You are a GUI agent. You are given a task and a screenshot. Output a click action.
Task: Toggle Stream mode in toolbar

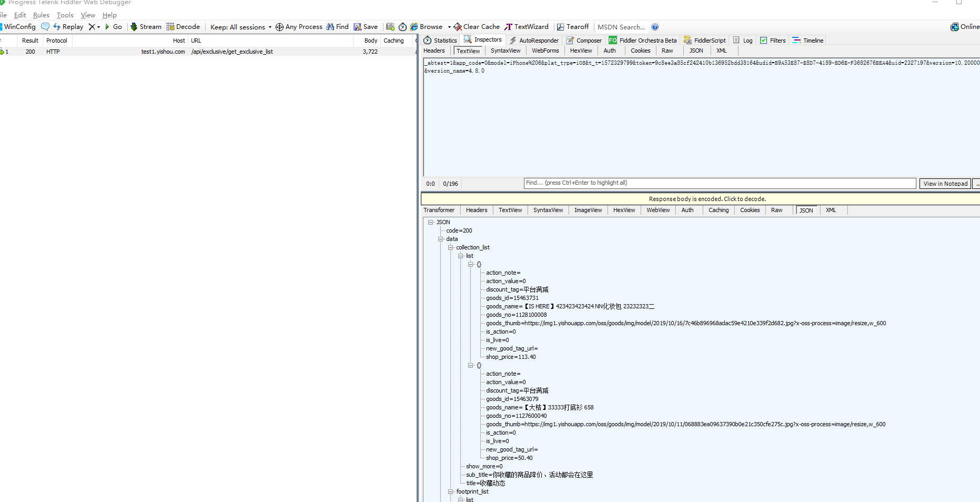(x=146, y=27)
